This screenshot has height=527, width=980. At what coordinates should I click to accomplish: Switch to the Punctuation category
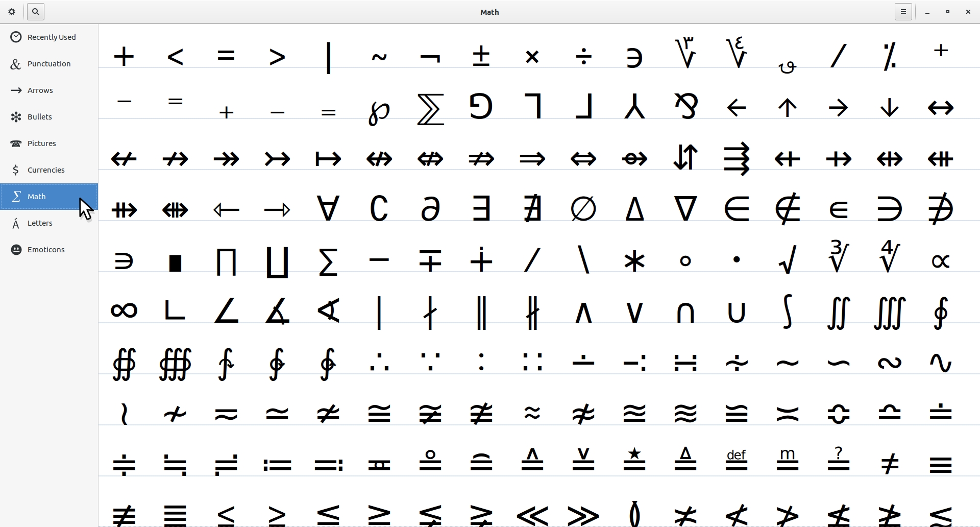pyautogui.click(x=49, y=64)
